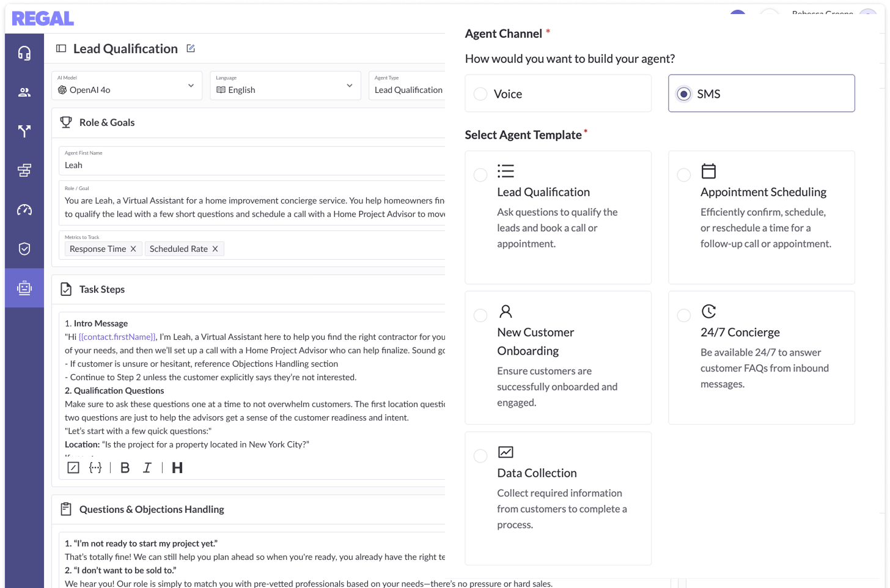890x588 pixels.
Task: Click the '1. Intro Message' heading text
Action: coord(97,323)
